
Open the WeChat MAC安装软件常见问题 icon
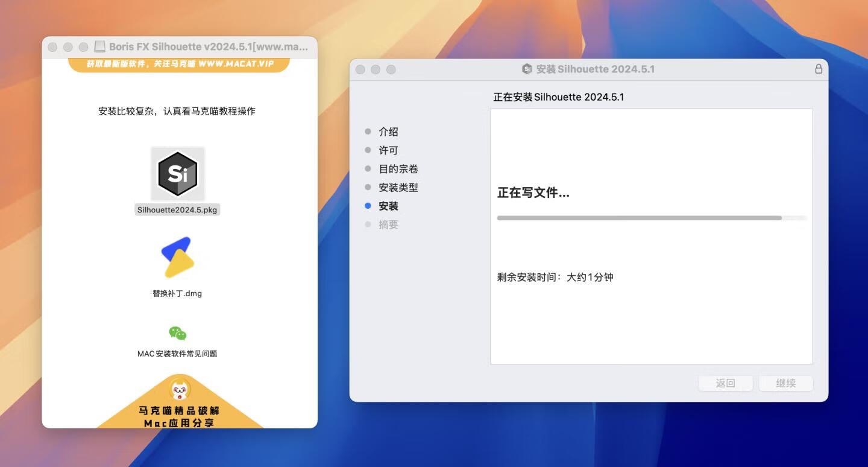tap(177, 333)
